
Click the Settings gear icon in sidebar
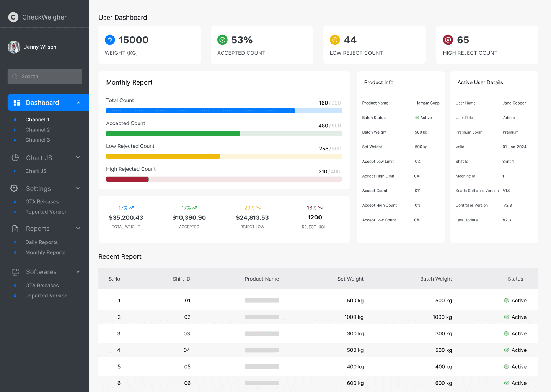(x=14, y=188)
